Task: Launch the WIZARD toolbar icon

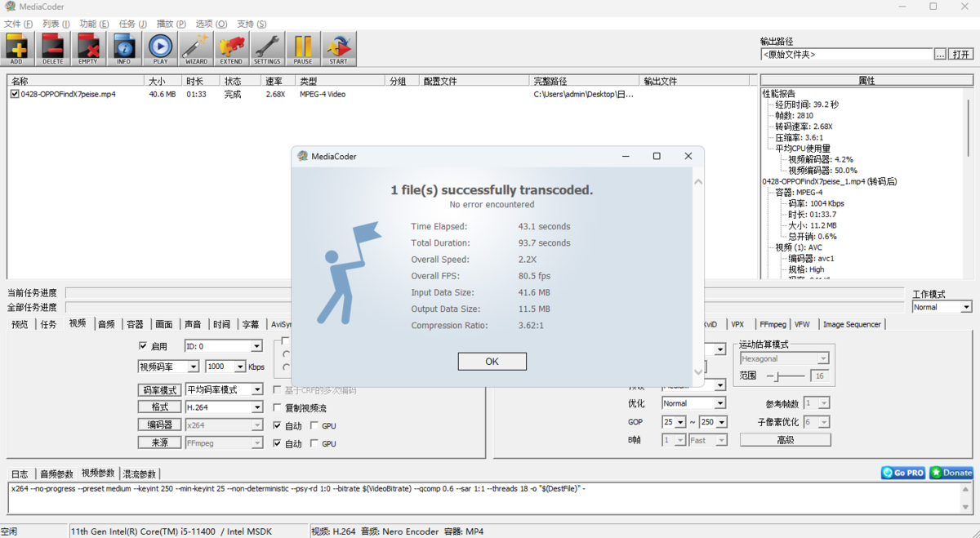Action: coord(196,48)
